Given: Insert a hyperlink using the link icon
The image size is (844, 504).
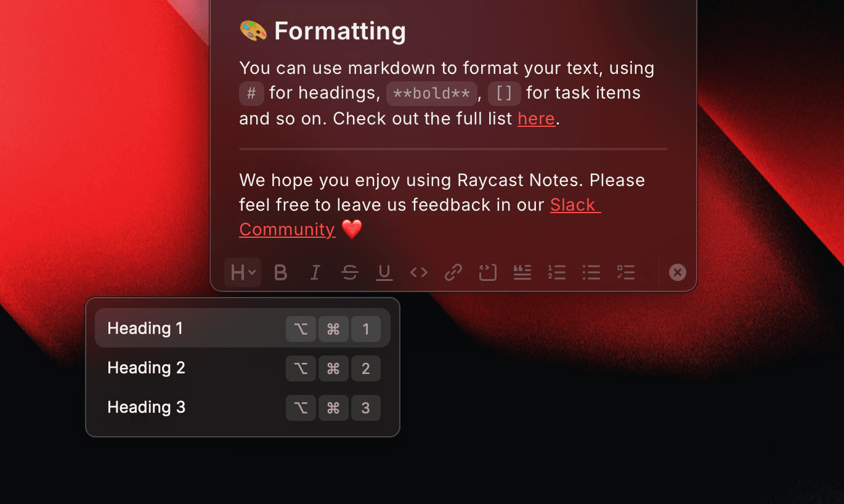Looking at the screenshot, I should click(x=453, y=272).
